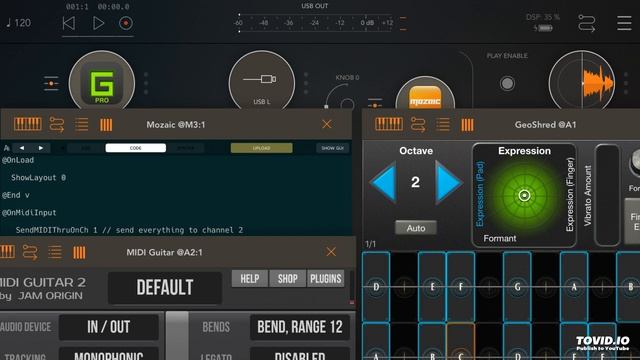The width and height of the screenshot is (640, 360).
Task: Tap the top-row A pad in GeoShred
Action: click(574, 287)
